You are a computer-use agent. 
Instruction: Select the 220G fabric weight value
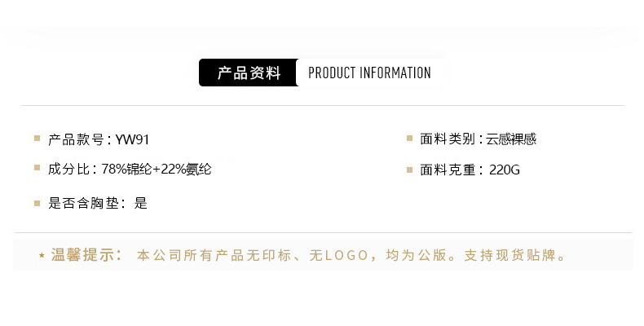[505, 170]
